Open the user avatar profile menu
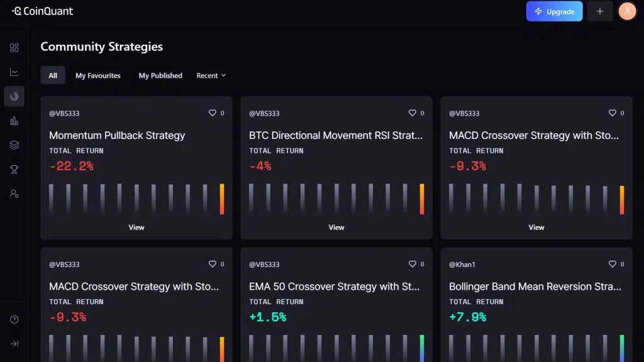The width and height of the screenshot is (644, 362). [x=627, y=11]
